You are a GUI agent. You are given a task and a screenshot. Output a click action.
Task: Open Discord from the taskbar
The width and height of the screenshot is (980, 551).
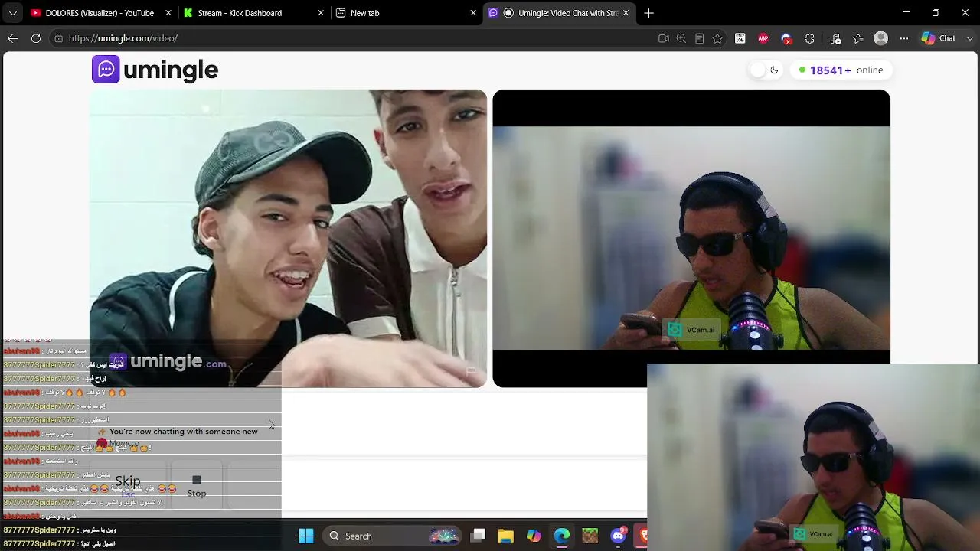(618, 536)
